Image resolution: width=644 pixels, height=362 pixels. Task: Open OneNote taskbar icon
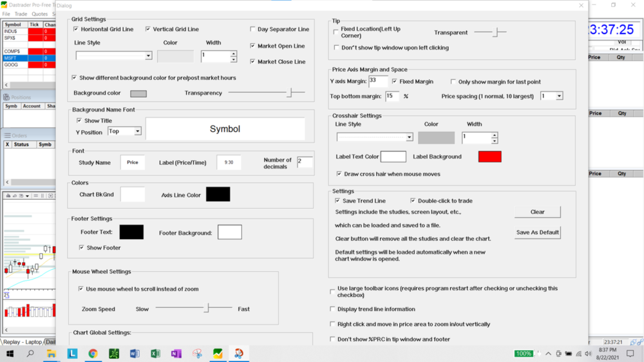click(176, 354)
